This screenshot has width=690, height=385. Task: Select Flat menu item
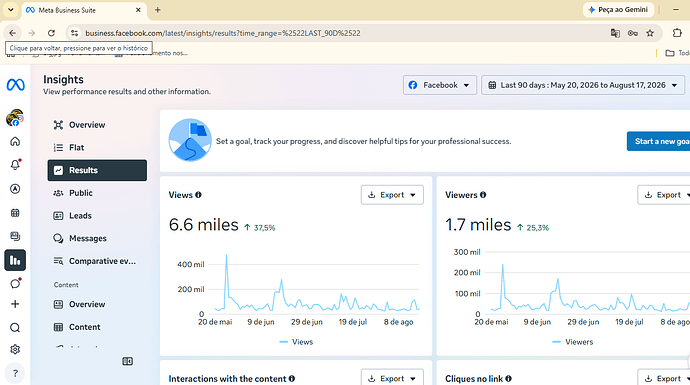(x=97, y=147)
